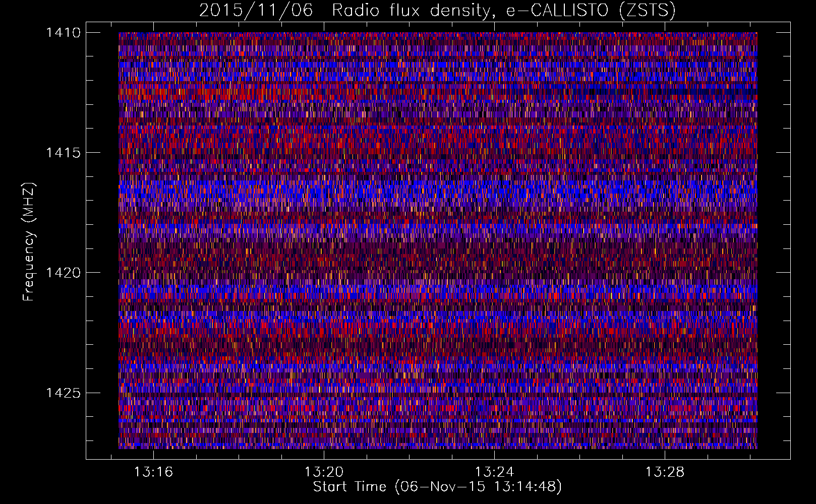Click the 13:16 time tick label
Screen dimensions: 816x504
(x=153, y=472)
